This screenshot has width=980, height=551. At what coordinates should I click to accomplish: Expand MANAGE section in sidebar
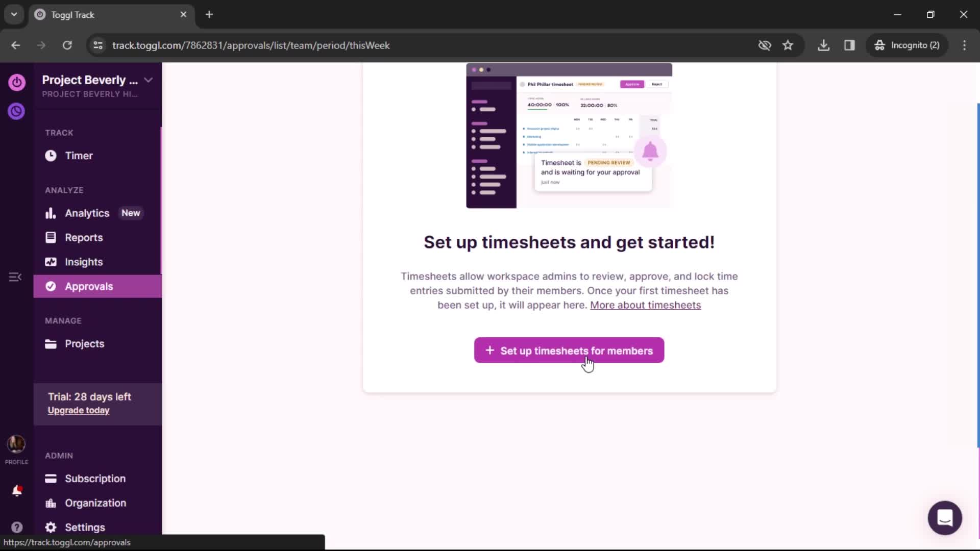(62, 320)
